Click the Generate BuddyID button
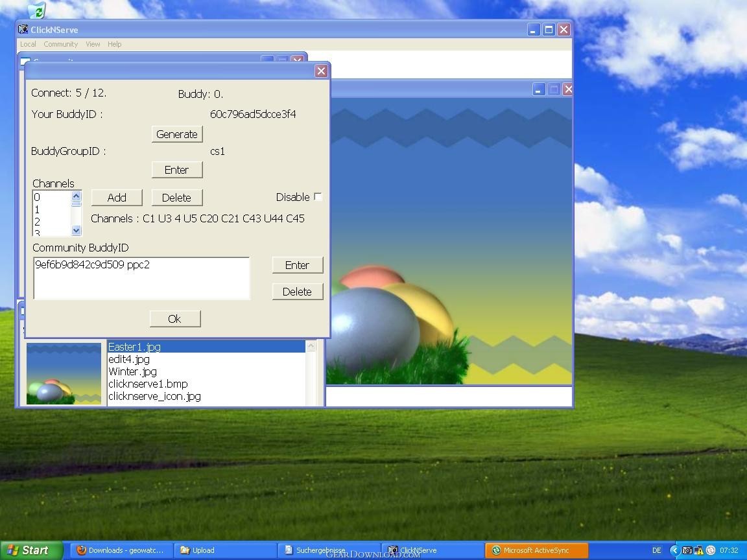Viewport: 747px width, 560px height. click(177, 134)
